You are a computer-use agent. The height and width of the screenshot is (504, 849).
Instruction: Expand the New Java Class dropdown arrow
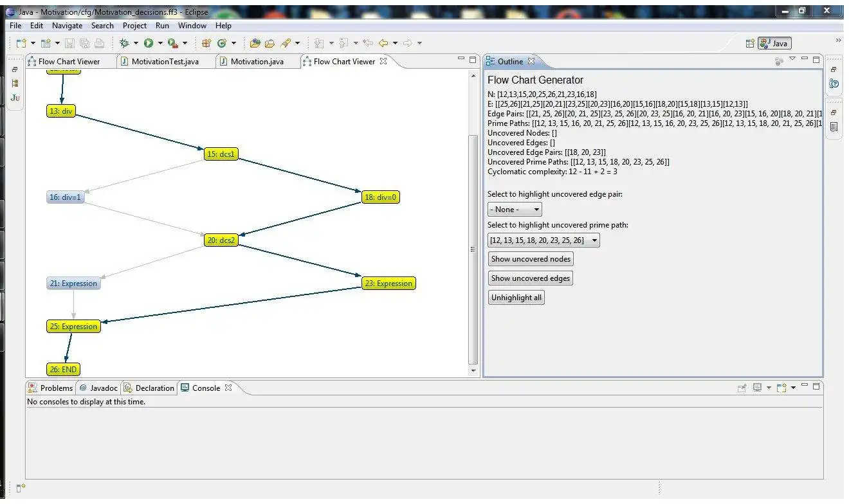233,44
